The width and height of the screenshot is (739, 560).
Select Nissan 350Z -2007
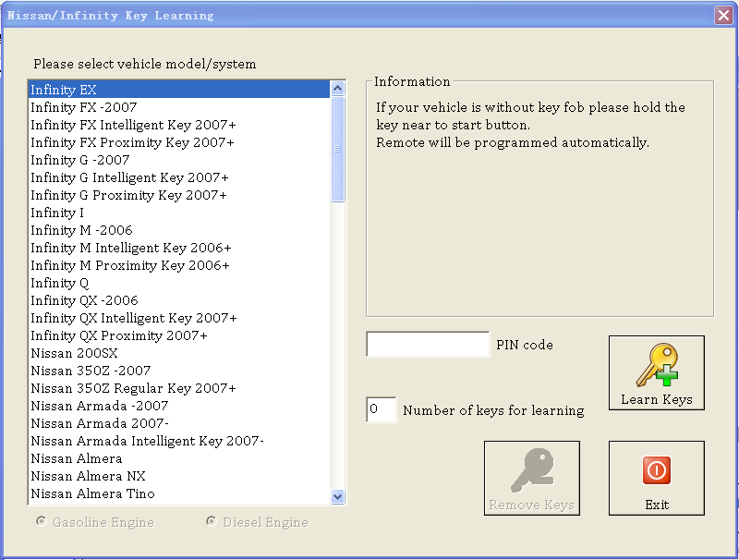click(179, 371)
